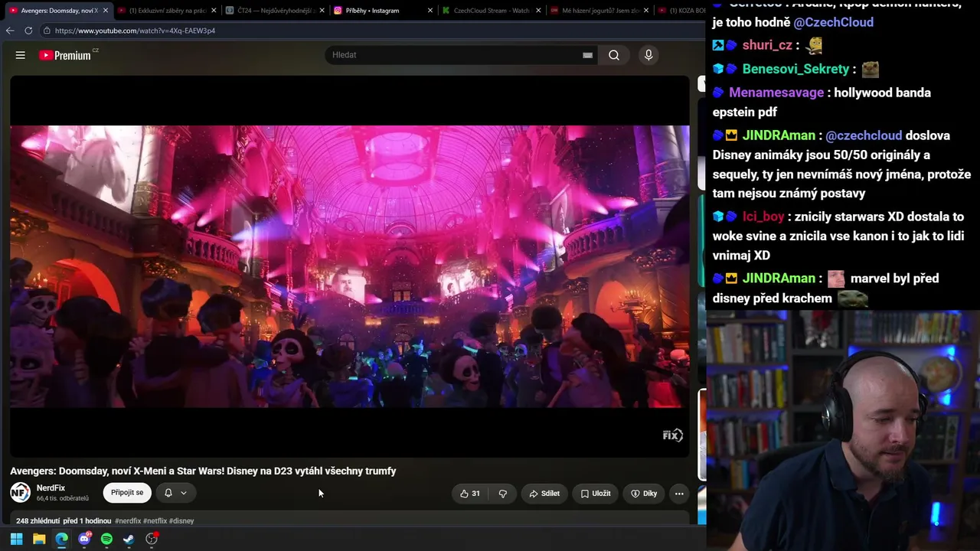
Task: Click the lowercase @czechcloud mention in chat
Action: coord(864,136)
